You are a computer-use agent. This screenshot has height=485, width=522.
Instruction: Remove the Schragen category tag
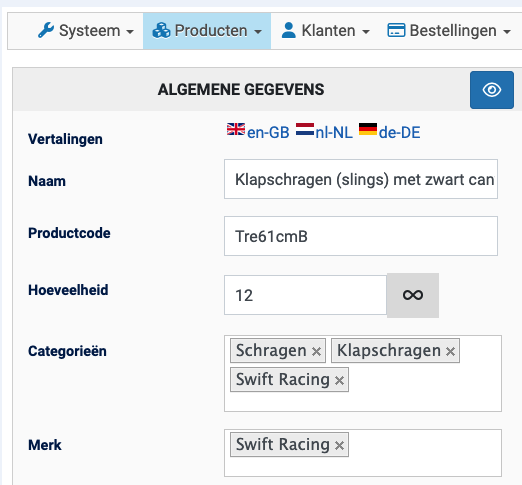click(316, 351)
